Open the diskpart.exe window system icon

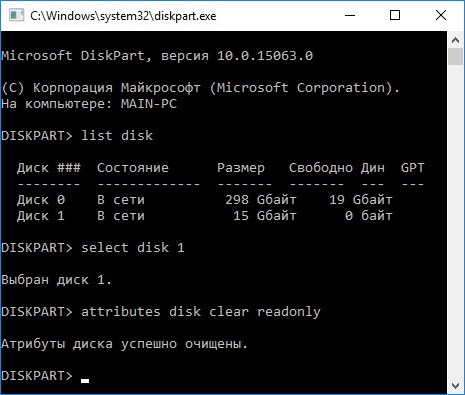click(16, 16)
